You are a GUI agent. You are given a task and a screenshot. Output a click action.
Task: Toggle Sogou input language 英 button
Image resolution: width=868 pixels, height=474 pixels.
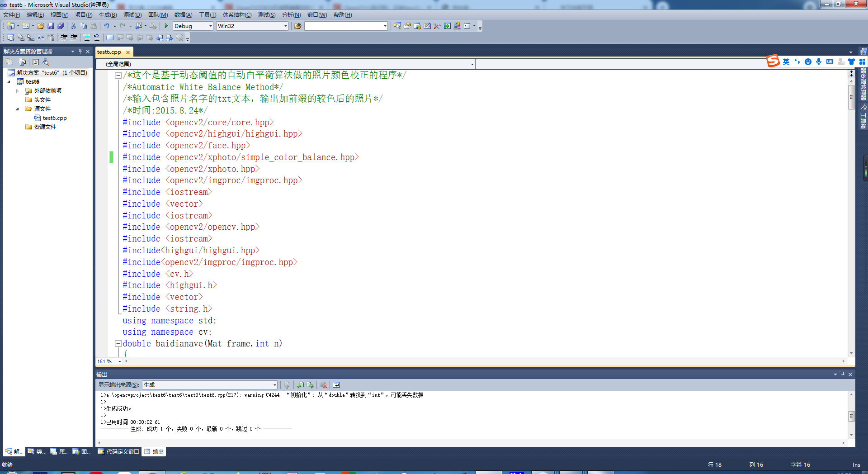point(786,62)
